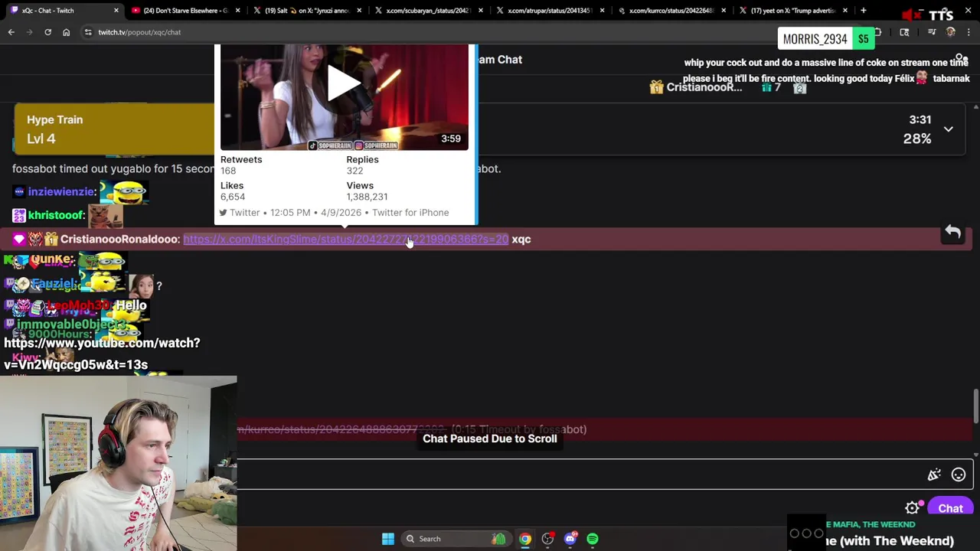The height and width of the screenshot is (551, 980).
Task: Click the site info icon in address bar
Action: pos(88,32)
